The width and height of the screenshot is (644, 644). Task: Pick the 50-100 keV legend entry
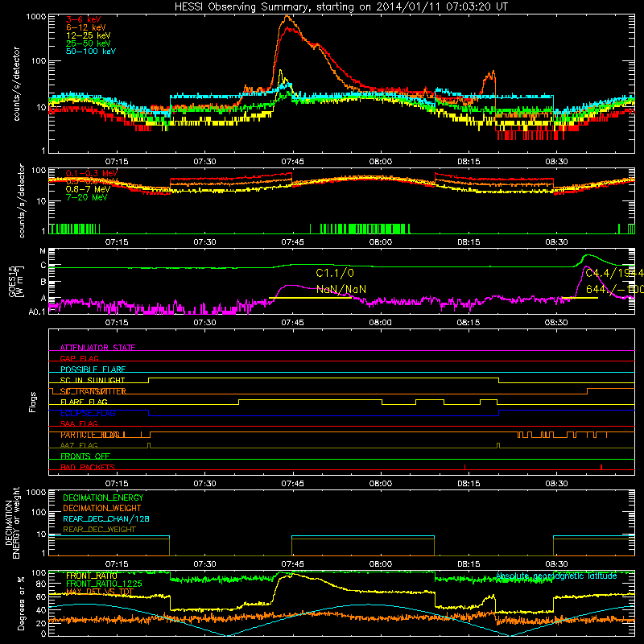point(91,52)
